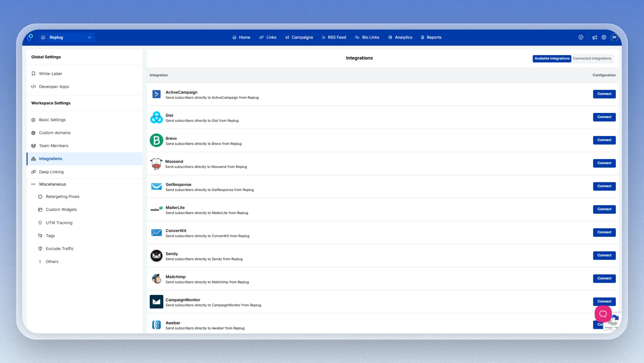Open the Analytics menu item

pos(400,37)
